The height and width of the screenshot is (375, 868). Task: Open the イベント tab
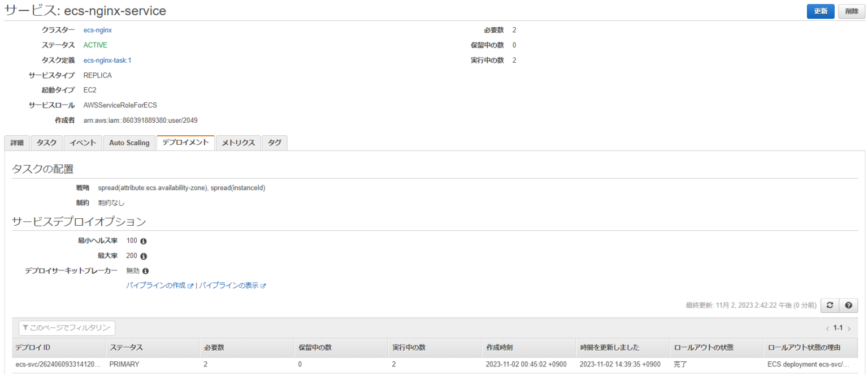[83, 143]
